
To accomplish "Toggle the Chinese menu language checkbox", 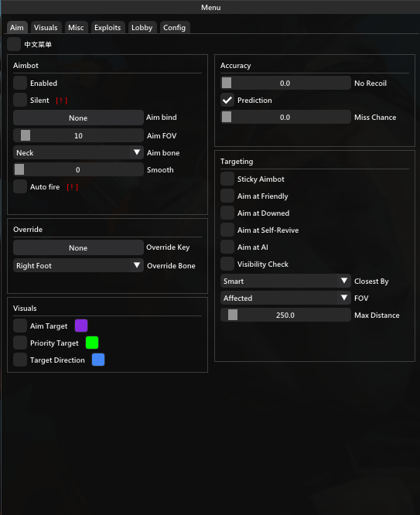I will tap(14, 44).
